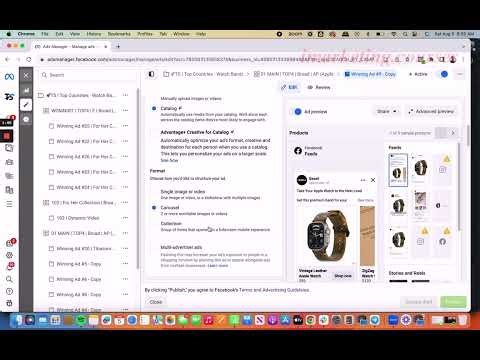480x360 pixels.
Task: Toggle the side pane layout icon
Action: coord(151,74)
